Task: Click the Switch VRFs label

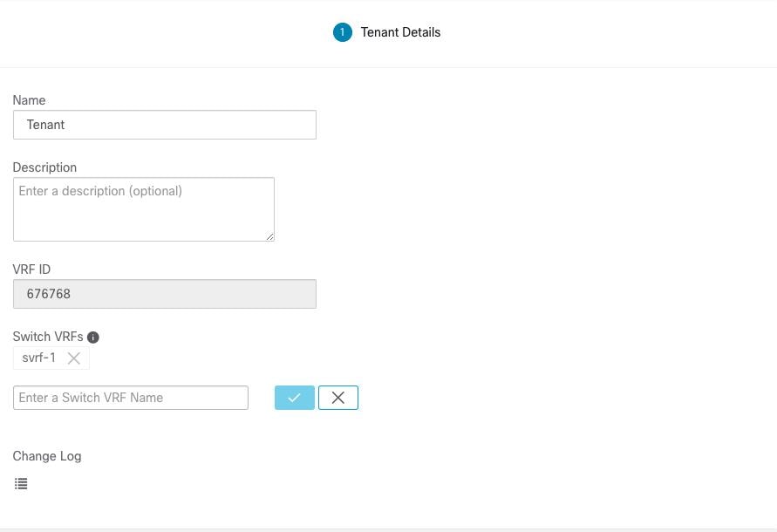Action: point(48,337)
